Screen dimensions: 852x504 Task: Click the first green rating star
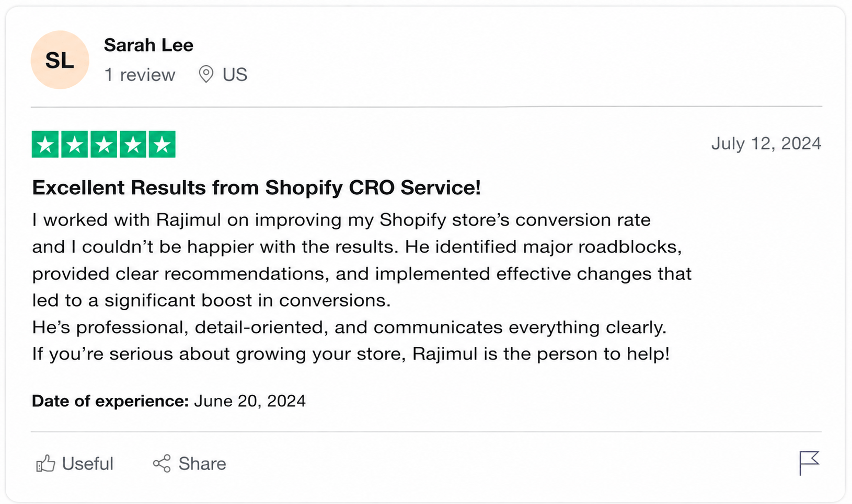point(45,144)
